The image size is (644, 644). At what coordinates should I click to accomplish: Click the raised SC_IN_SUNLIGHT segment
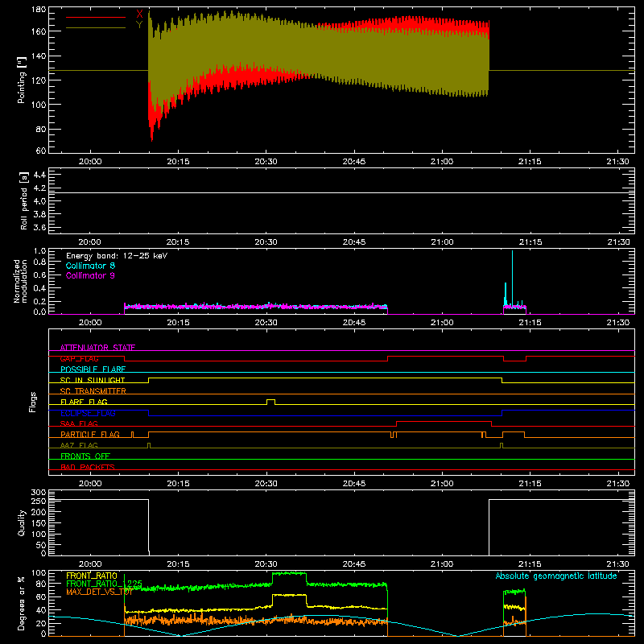click(325, 378)
